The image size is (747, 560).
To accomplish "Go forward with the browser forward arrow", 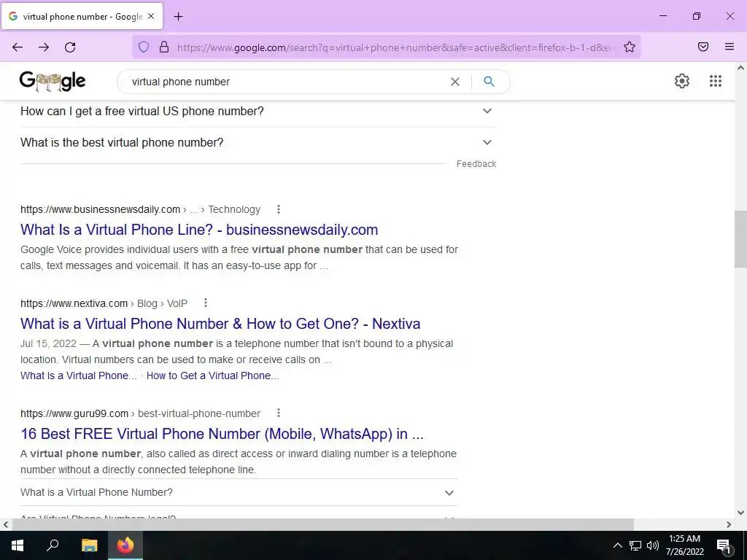I will tap(44, 47).
